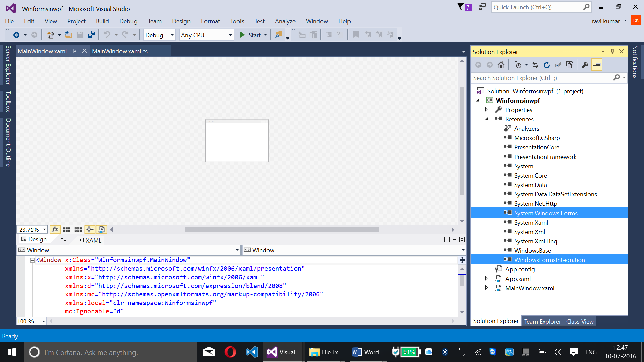Collapse the XAML pane with the chevron icon

462,239
